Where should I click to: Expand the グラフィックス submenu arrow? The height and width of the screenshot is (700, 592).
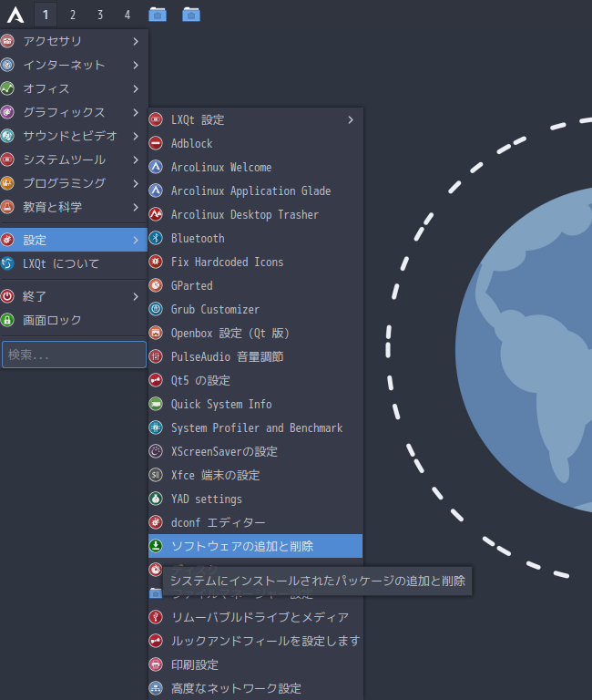[136, 112]
